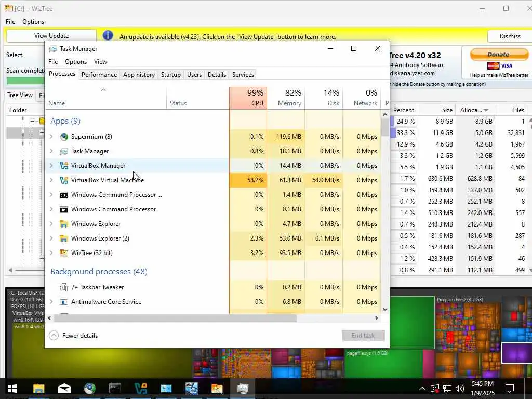Expand the VirtualBox Virtual Machine row
The image size is (532, 399).
[51, 180]
